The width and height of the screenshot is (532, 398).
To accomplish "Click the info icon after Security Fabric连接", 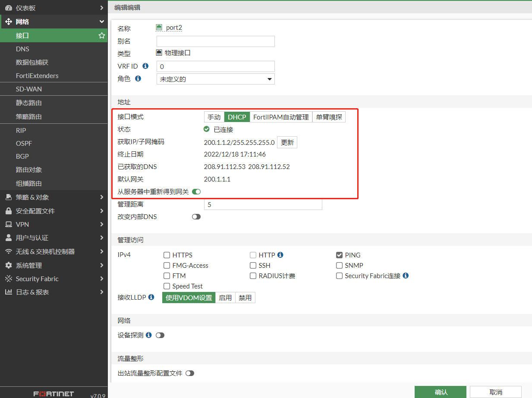I will pyautogui.click(x=406, y=276).
